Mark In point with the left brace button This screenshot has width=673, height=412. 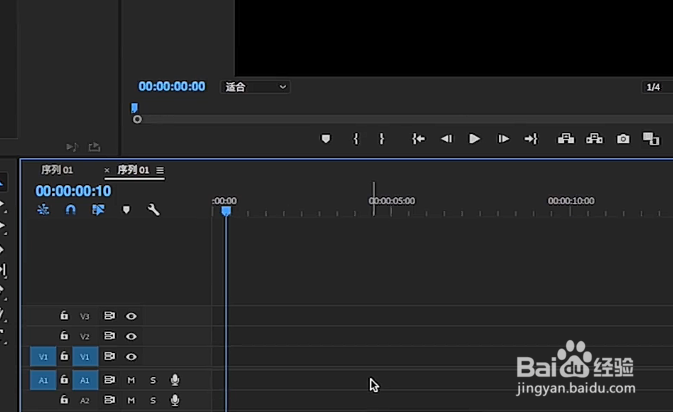click(355, 139)
